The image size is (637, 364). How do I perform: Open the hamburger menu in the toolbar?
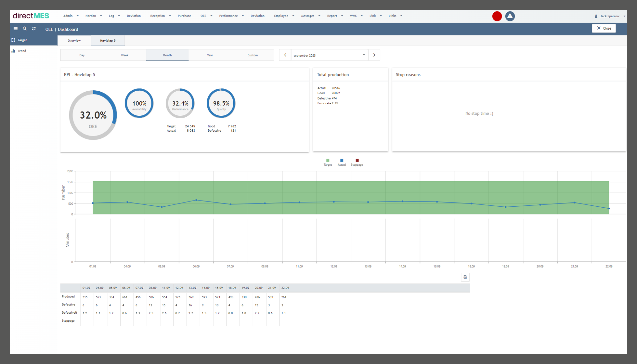tap(15, 29)
